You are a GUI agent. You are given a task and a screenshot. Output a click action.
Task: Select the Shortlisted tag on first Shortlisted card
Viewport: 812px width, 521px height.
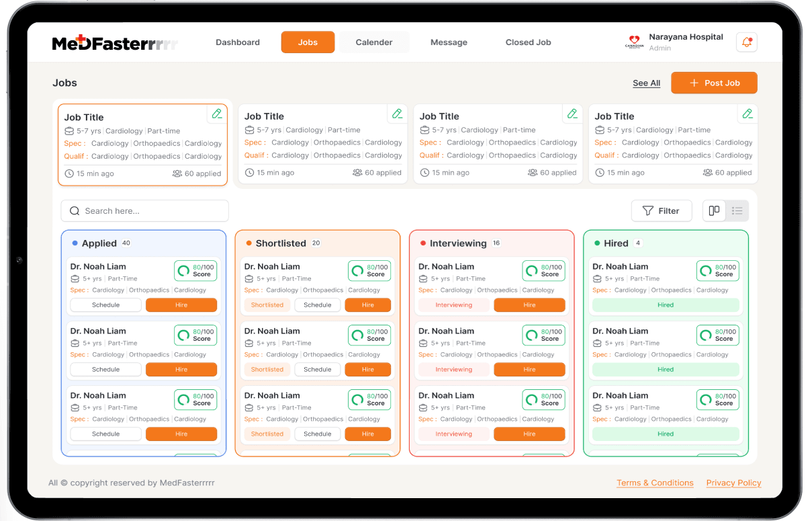point(267,305)
